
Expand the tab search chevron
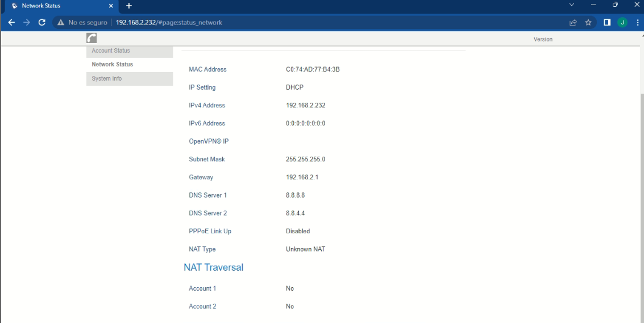pos(571,5)
